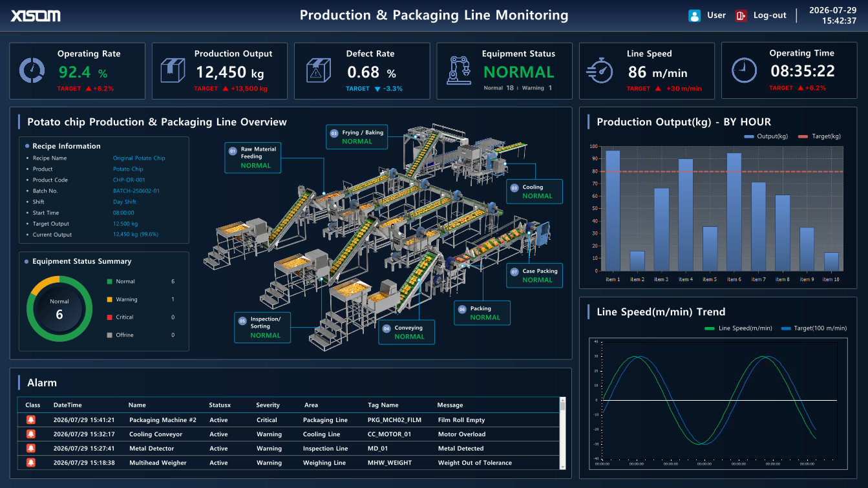Click the red up arrow under Operating Rate
868x488 pixels.
click(88, 89)
